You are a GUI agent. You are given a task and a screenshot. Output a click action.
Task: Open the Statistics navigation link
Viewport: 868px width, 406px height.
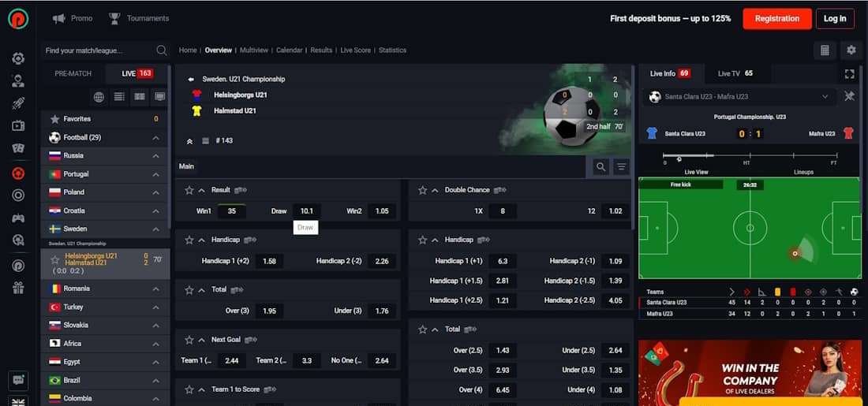[392, 50]
